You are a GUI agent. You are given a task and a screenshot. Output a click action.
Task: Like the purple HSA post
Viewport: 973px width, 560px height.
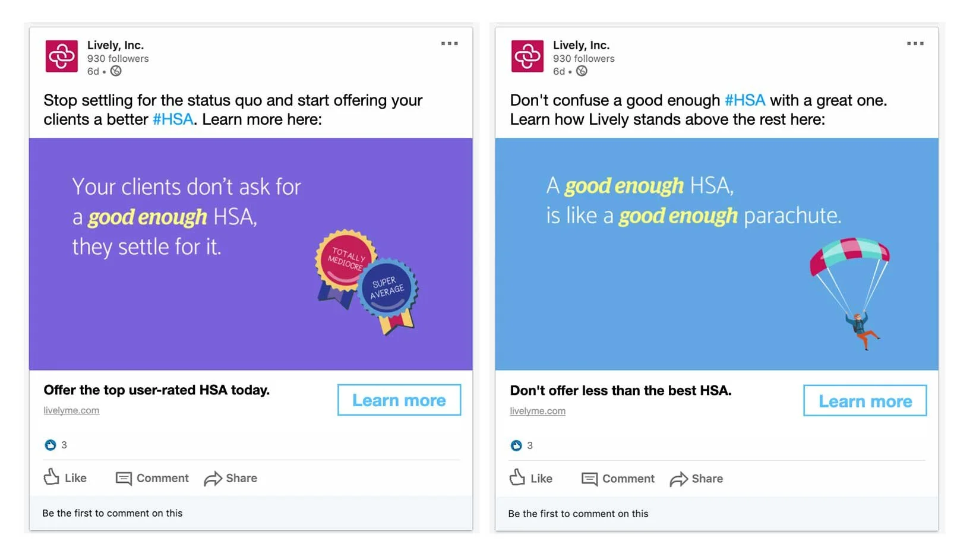coord(65,477)
